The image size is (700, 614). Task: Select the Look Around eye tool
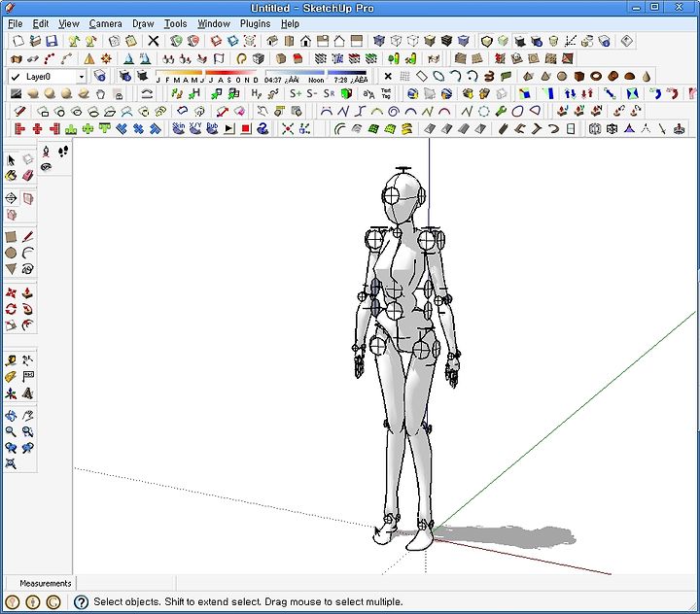pos(46,167)
